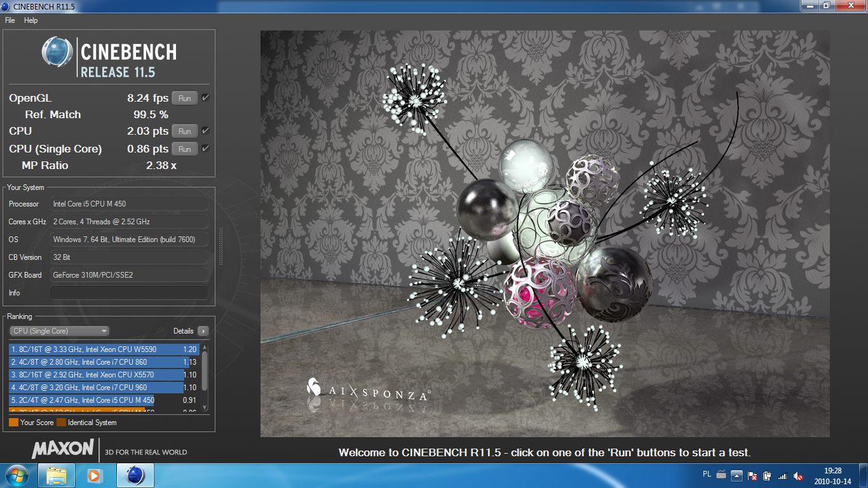Open the ranking type dropdown
The width and height of the screenshot is (868, 488).
[x=59, y=331]
